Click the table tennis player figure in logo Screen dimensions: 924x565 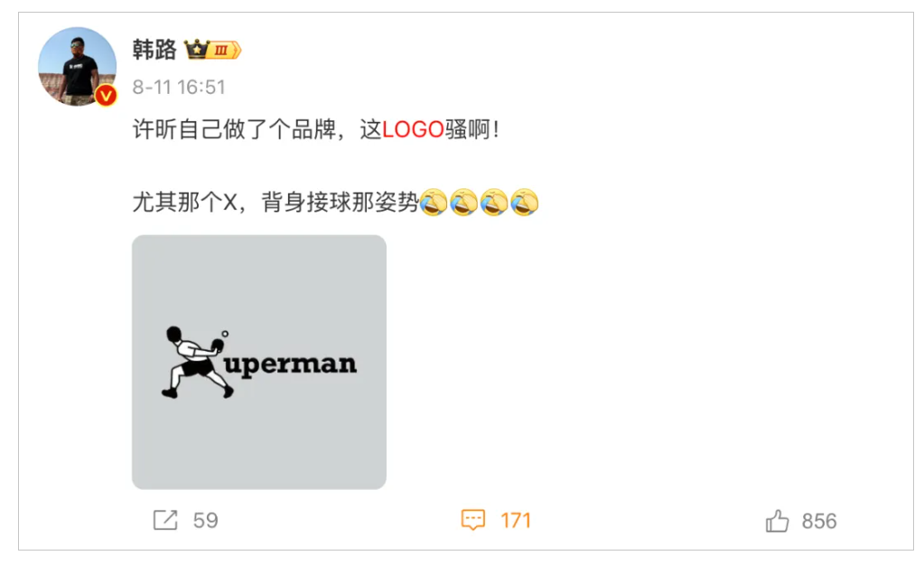[x=196, y=363]
